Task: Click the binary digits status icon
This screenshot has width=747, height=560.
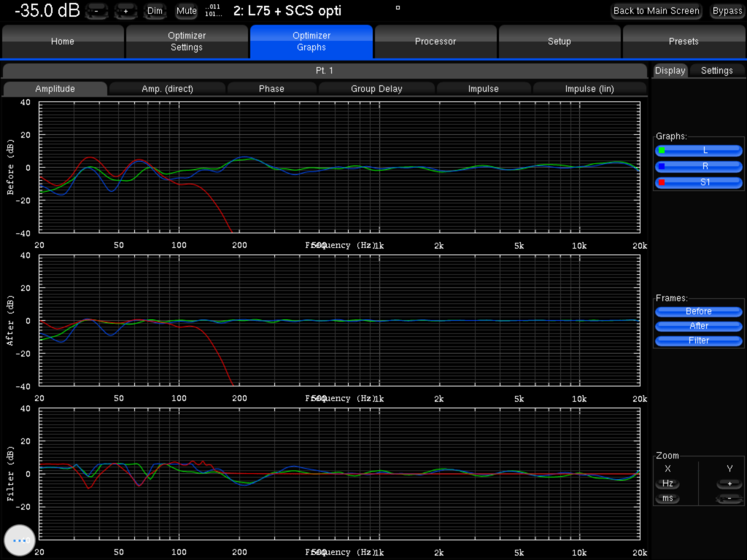Action: point(213,10)
